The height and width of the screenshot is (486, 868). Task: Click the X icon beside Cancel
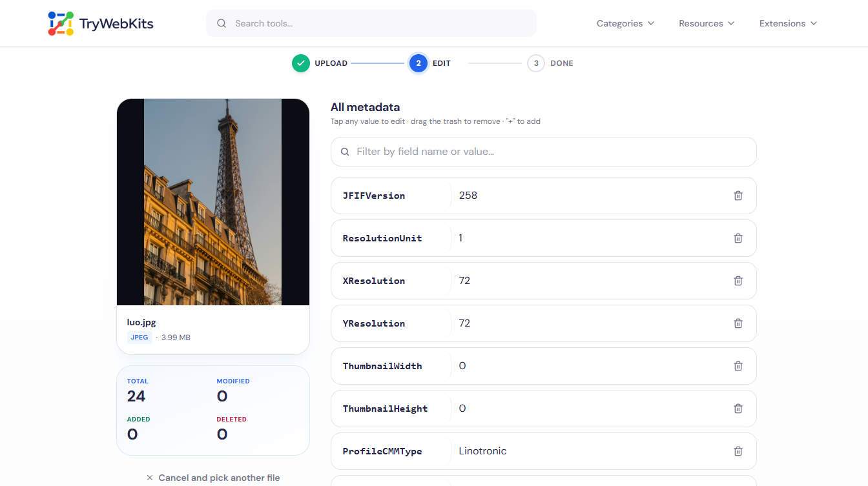(x=150, y=478)
